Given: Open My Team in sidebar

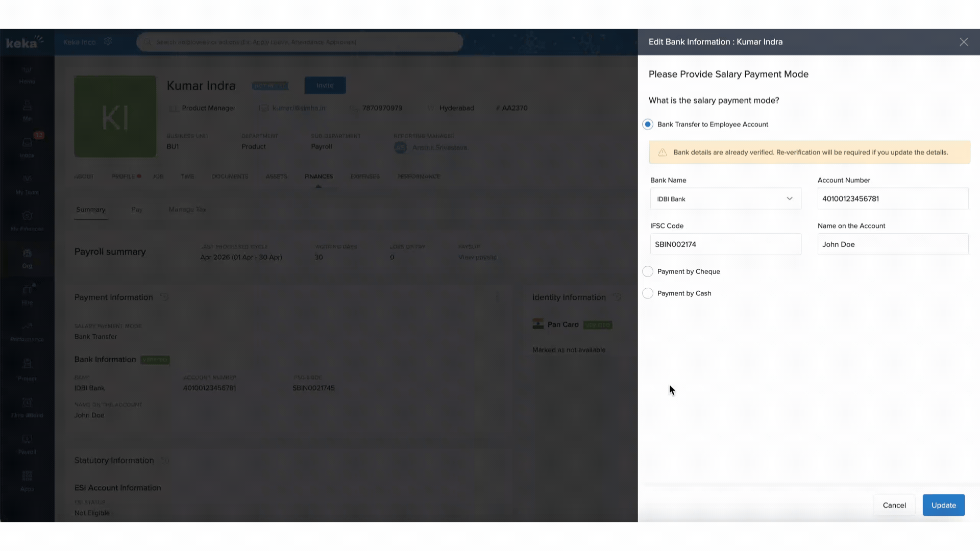Looking at the screenshot, I should coord(27,184).
